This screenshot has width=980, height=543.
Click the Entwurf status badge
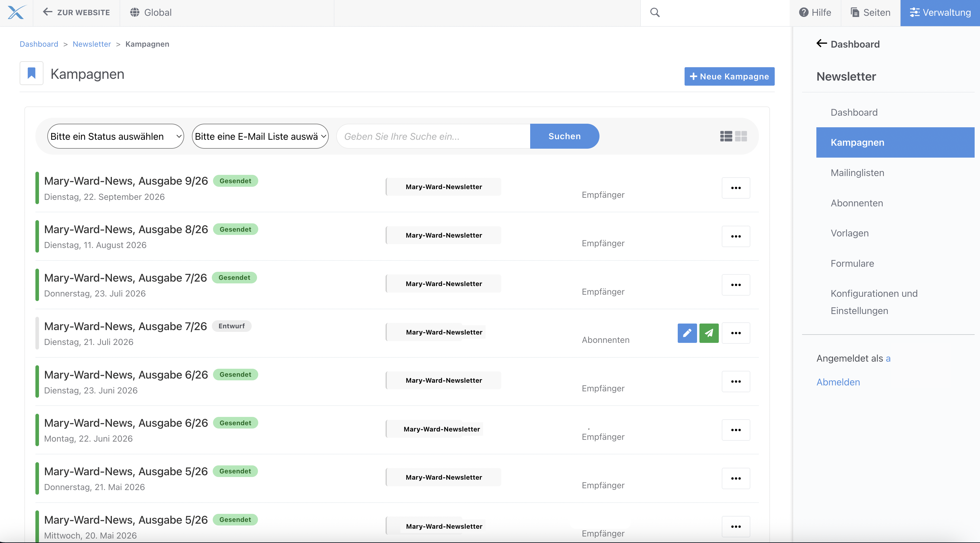231,326
